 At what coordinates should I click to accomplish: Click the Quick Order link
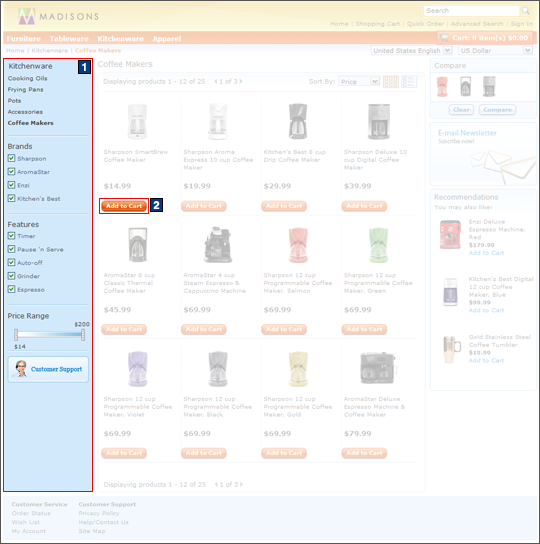pyautogui.click(x=425, y=24)
